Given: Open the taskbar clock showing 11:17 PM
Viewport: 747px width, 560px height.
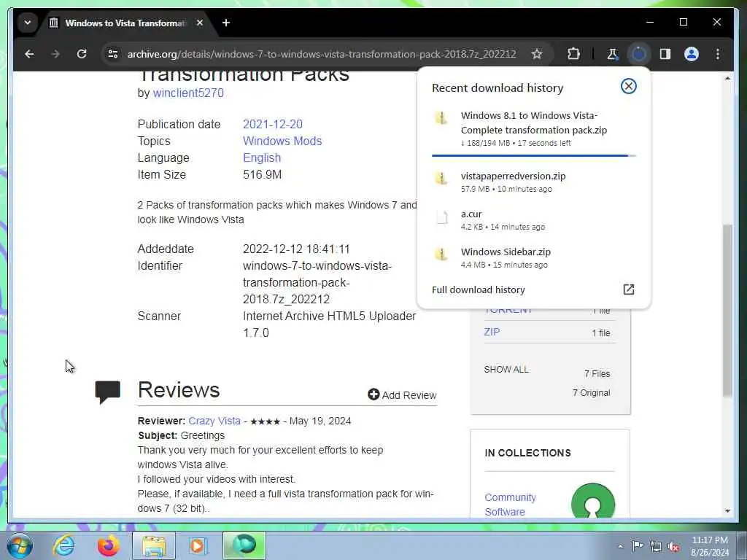Looking at the screenshot, I should click(x=710, y=546).
